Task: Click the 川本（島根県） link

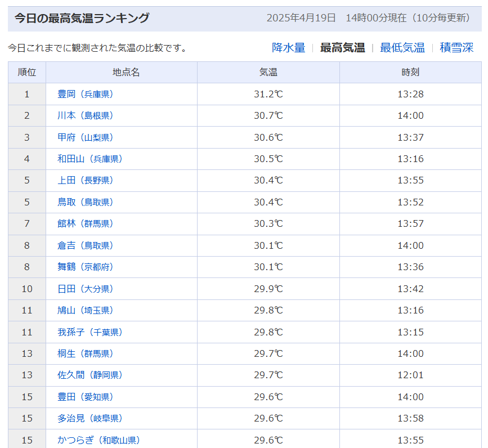Action: click(85, 115)
